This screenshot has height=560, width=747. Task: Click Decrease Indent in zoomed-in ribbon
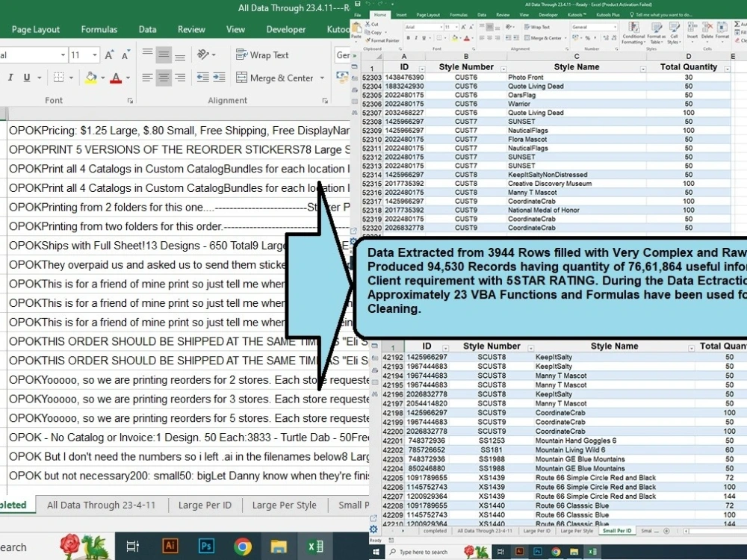[x=203, y=78]
